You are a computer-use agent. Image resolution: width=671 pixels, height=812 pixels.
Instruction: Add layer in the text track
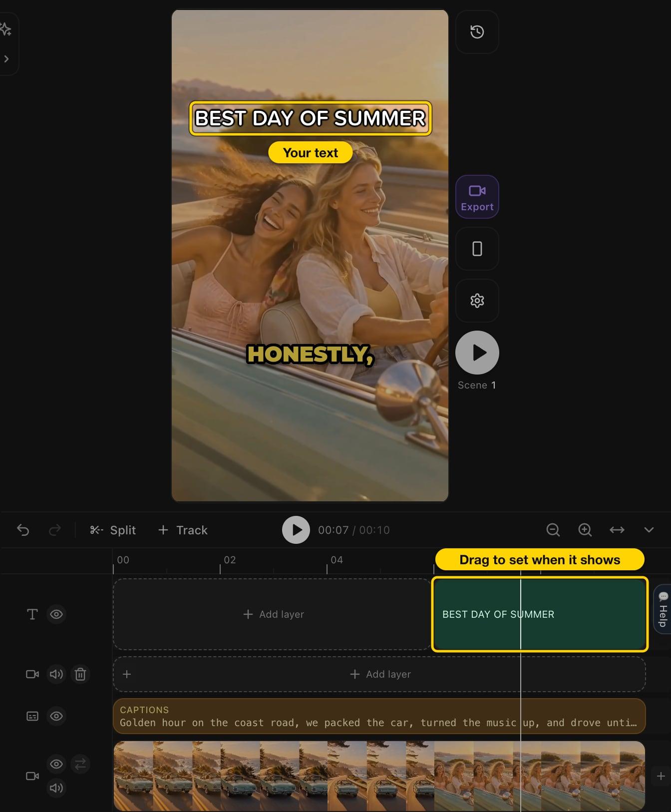(273, 614)
